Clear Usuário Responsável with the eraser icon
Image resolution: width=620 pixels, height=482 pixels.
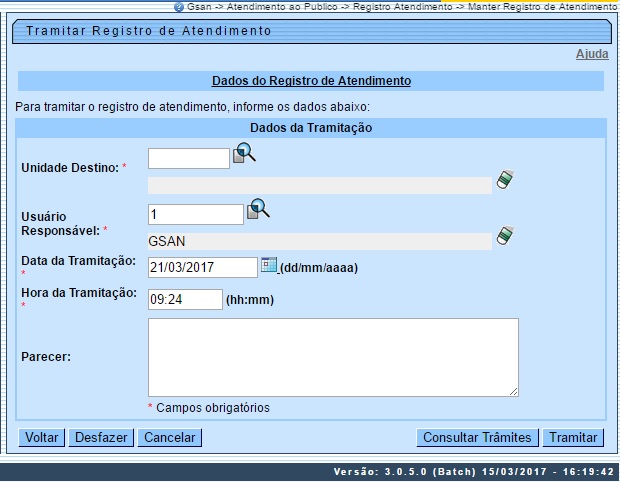506,236
